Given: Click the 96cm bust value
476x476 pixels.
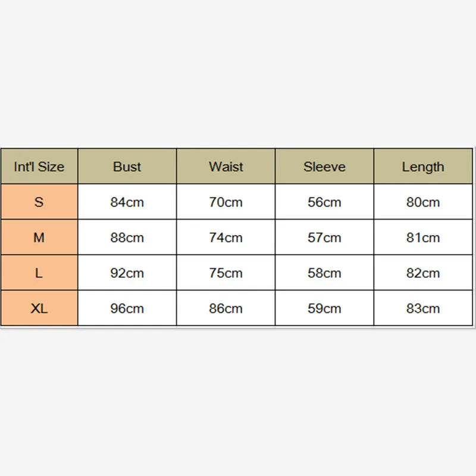Looking at the screenshot, I should pos(127,308).
